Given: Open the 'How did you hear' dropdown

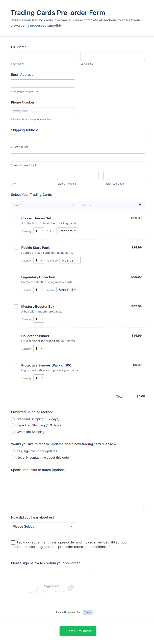Looking at the screenshot, I should pyautogui.click(x=43, y=526).
